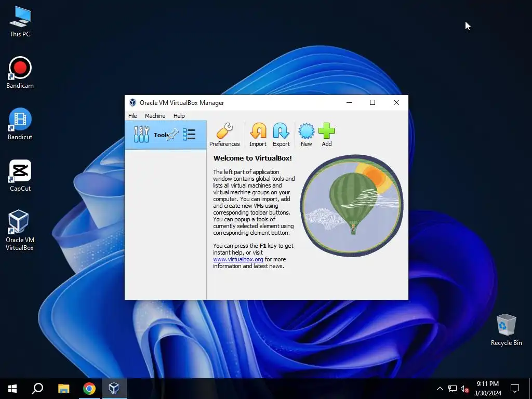Screen dimensions: 532x399
Task: Open File Explorer from the taskbar
Action: point(63,389)
